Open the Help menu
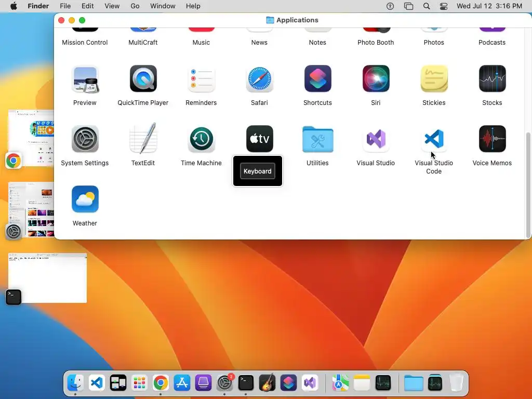The image size is (532, 399). [x=193, y=6]
